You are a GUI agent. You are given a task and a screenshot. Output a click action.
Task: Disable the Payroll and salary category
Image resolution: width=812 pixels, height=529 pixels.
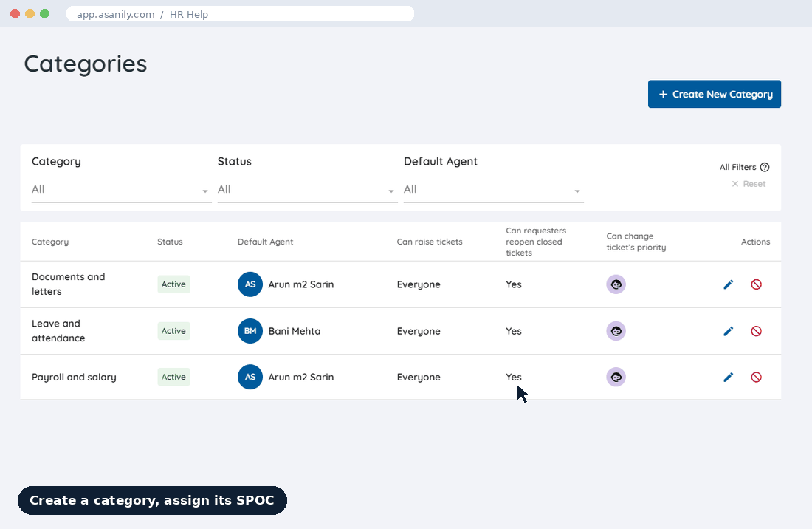(756, 378)
